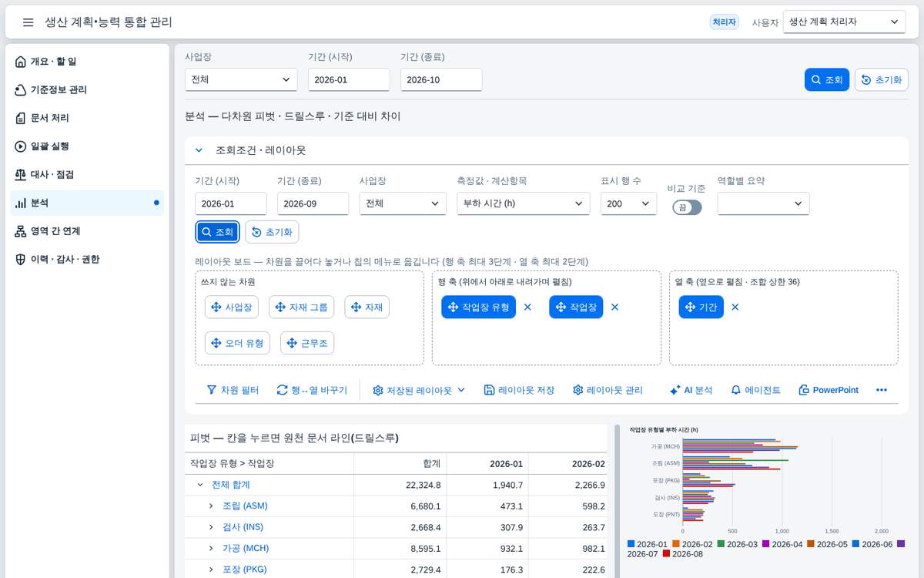Click shield icon of 이력·감사·권한
924x578 pixels.
tap(21, 260)
